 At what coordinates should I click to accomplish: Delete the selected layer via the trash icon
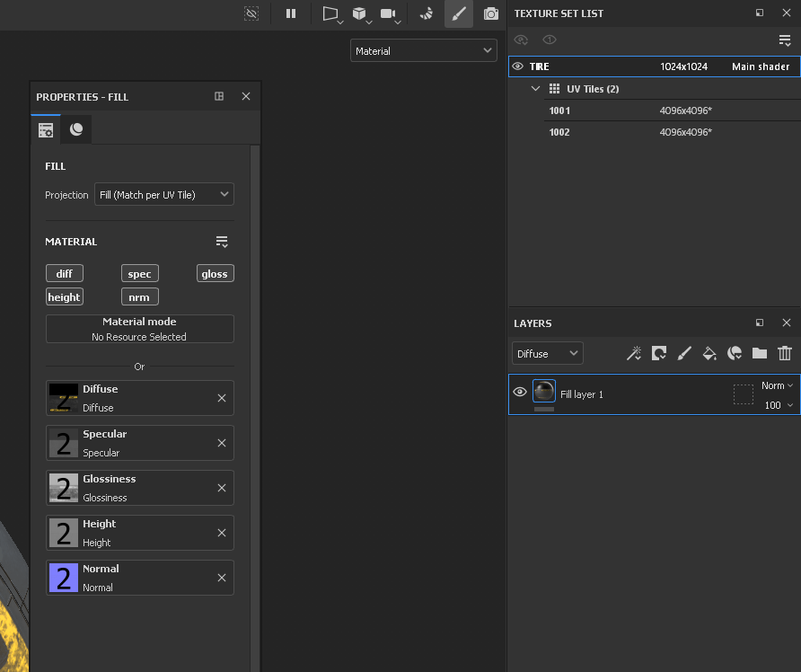pyautogui.click(x=785, y=353)
